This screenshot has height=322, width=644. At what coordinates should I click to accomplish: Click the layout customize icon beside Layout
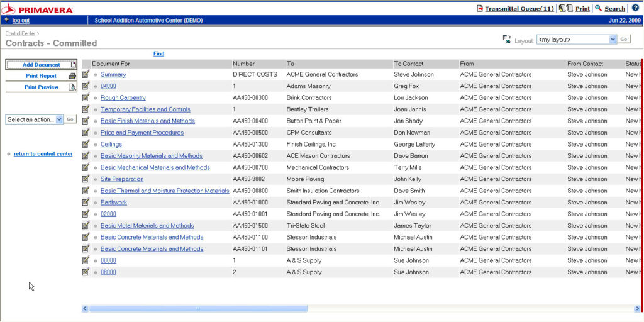(507, 40)
